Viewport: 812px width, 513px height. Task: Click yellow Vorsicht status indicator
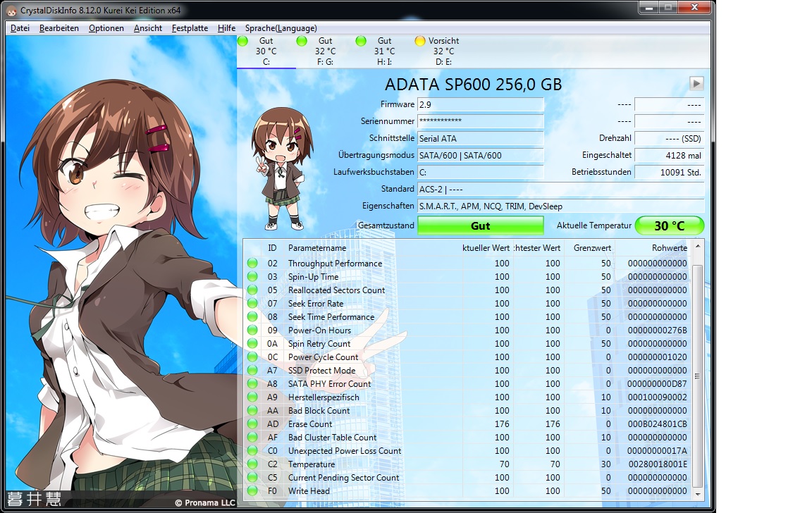click(420, 41)
